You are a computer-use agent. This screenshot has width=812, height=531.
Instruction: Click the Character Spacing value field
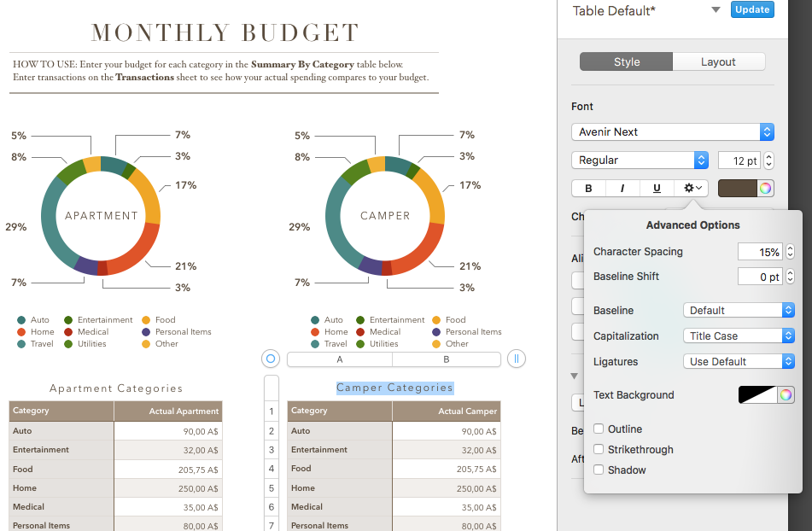[760, 251]
